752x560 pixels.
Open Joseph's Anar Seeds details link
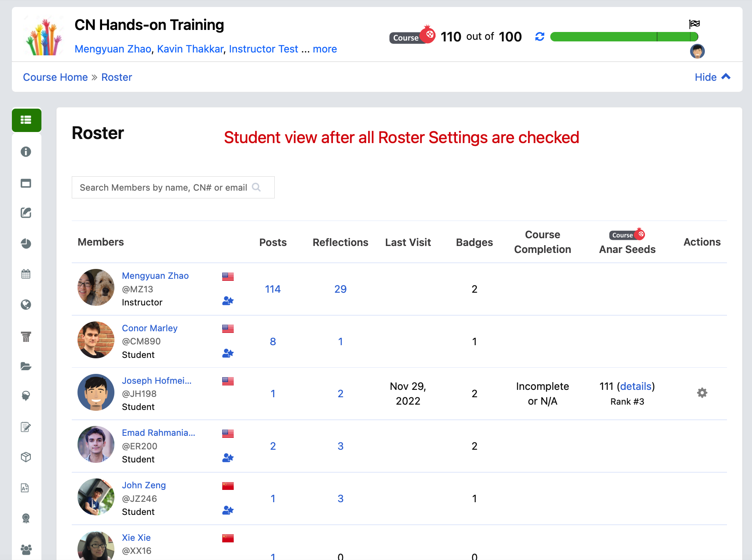[x=635, y=386]
